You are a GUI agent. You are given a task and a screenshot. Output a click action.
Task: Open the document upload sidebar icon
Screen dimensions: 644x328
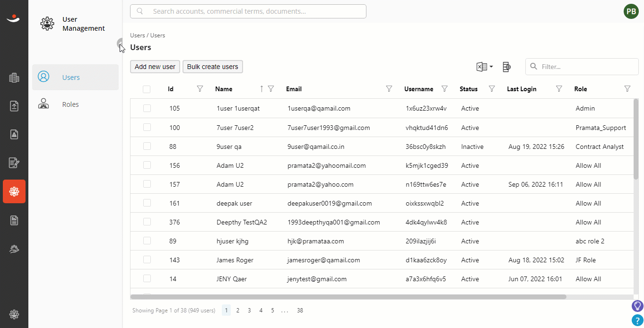pos(14,106)
